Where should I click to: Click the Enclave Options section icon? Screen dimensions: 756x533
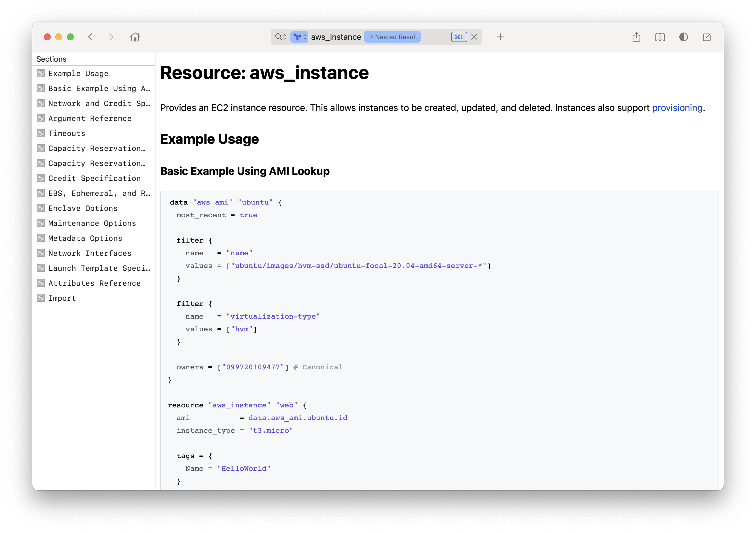click(x=41, y=208)
